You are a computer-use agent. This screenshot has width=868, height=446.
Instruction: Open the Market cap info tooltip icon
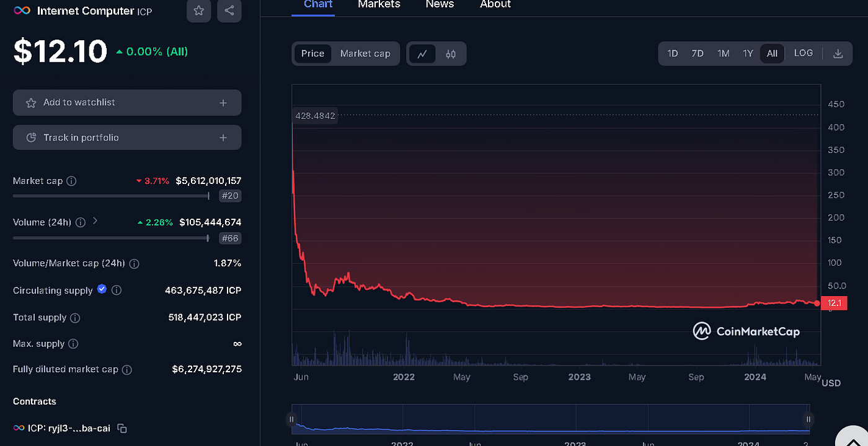click(x=71, y=180)
